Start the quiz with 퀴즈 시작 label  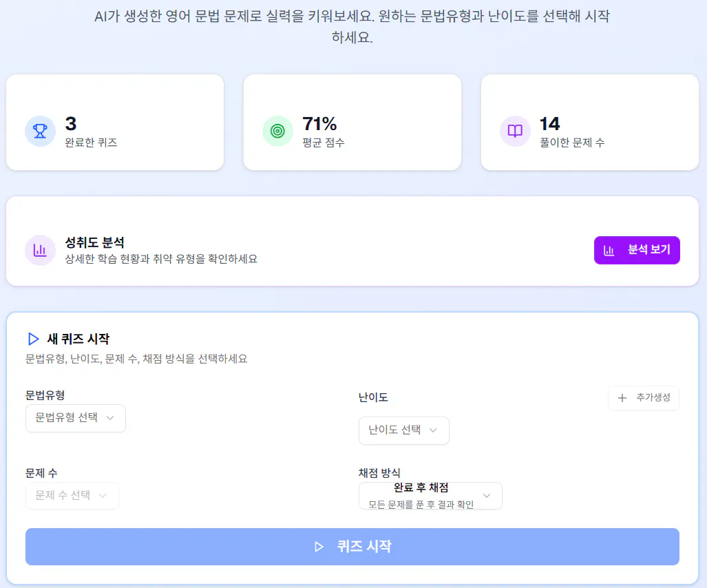(x=364, y=547)
